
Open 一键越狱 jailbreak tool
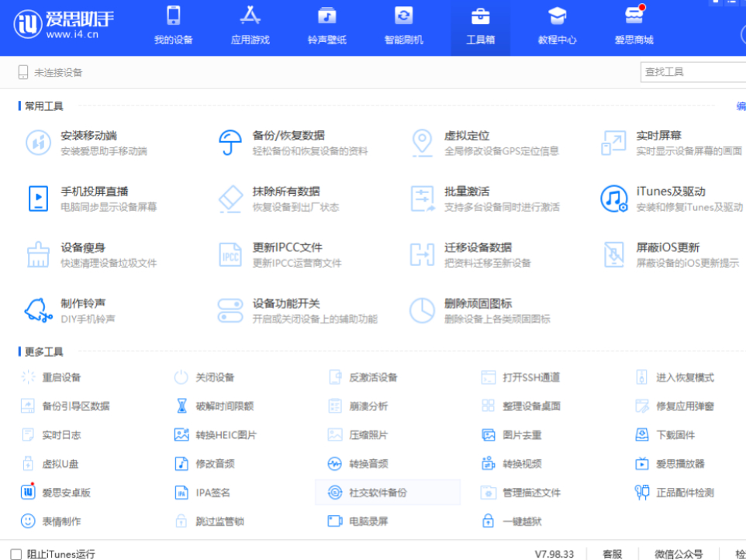512,521
